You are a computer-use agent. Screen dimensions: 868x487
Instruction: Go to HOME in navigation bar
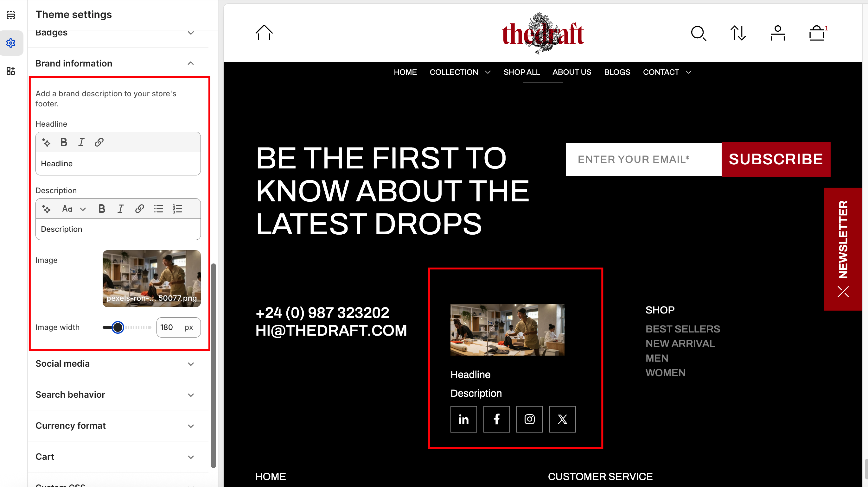[x=405, y=73]
